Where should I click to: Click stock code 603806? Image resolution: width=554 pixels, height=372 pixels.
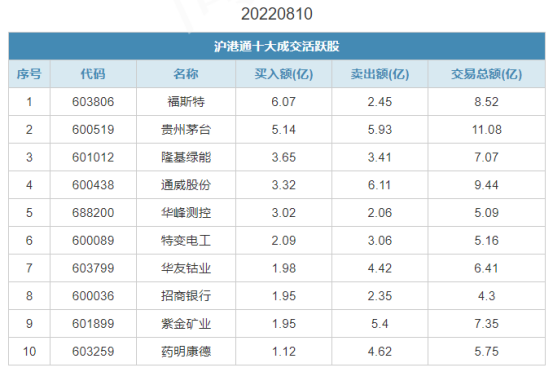[x=93, y=102]
